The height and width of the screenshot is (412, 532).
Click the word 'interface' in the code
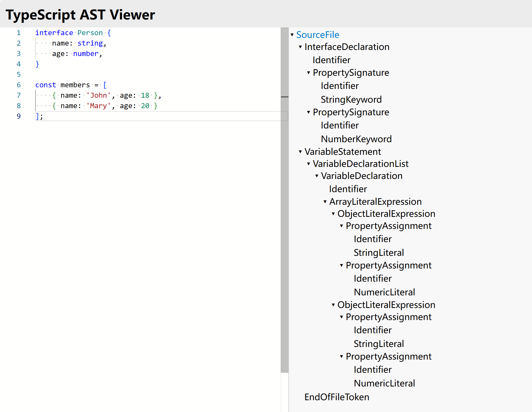tap(54, 33)
